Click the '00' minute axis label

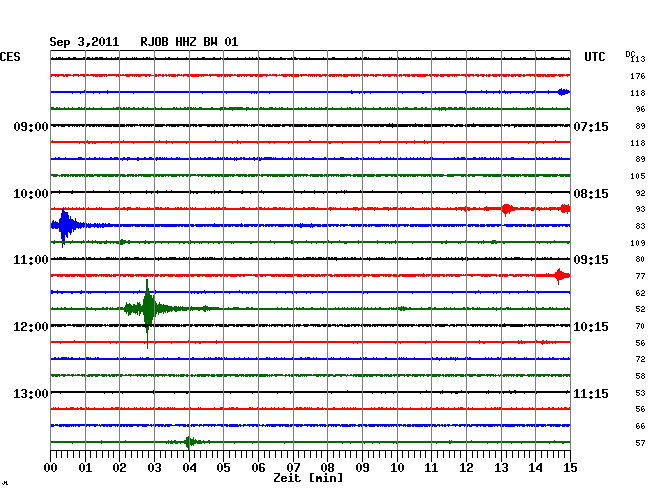(51, 467)
